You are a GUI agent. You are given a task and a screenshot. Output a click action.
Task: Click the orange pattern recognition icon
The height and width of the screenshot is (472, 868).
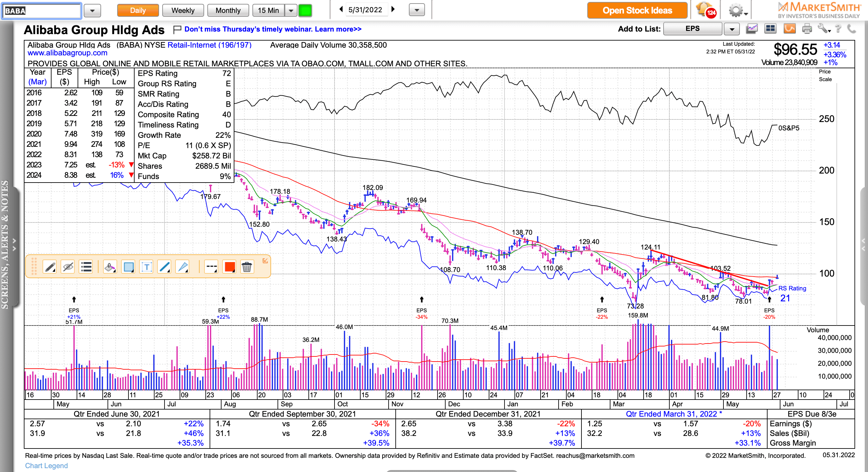tap(789, 29)
